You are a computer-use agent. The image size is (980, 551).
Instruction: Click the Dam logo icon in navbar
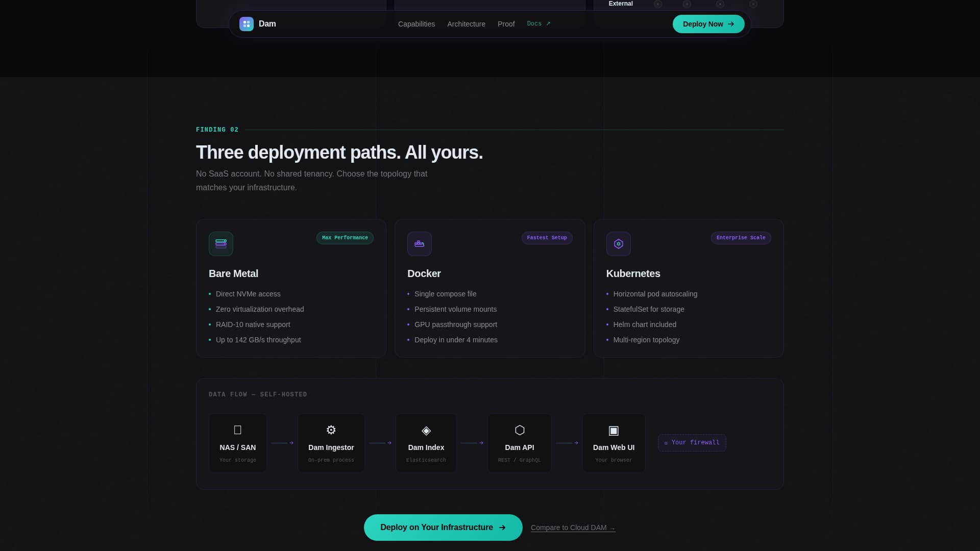coord(246,24)
